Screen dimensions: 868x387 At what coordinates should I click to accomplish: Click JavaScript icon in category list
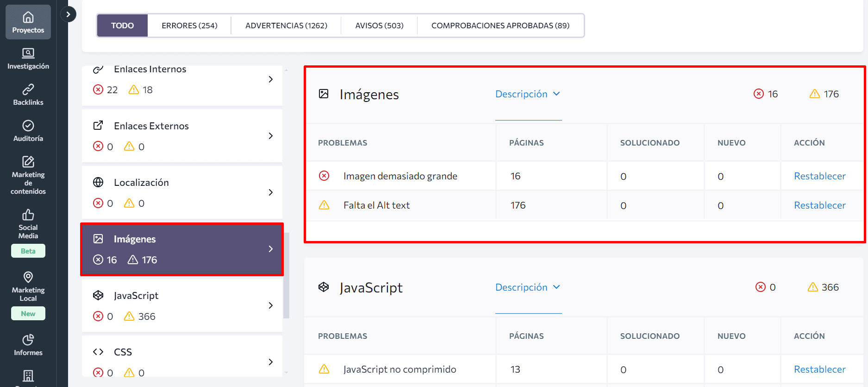[98, 295]
